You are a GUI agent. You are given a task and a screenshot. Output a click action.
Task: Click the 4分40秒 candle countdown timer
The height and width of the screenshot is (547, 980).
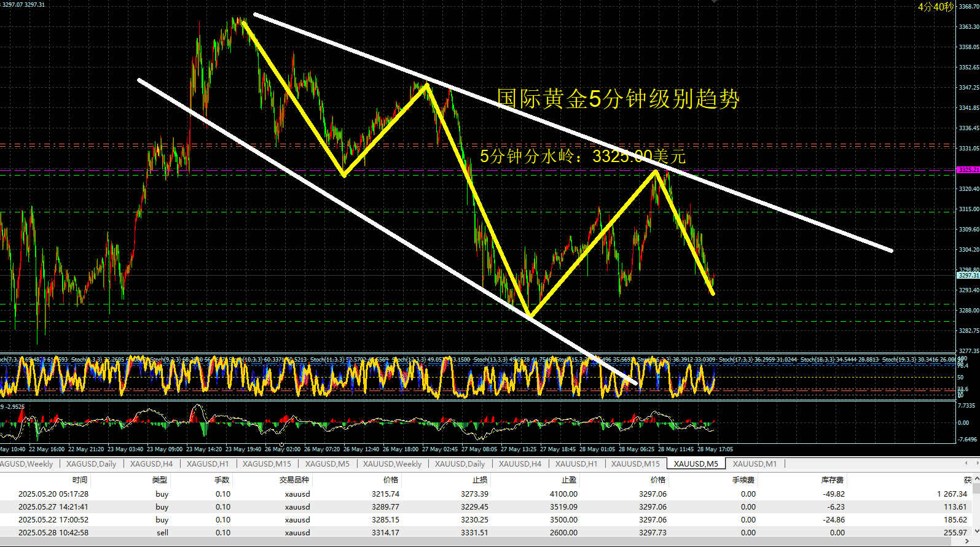[x=935, y=7]
